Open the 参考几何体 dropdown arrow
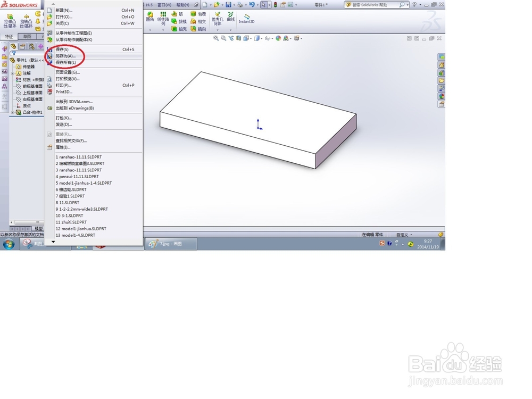 (217, 29)
